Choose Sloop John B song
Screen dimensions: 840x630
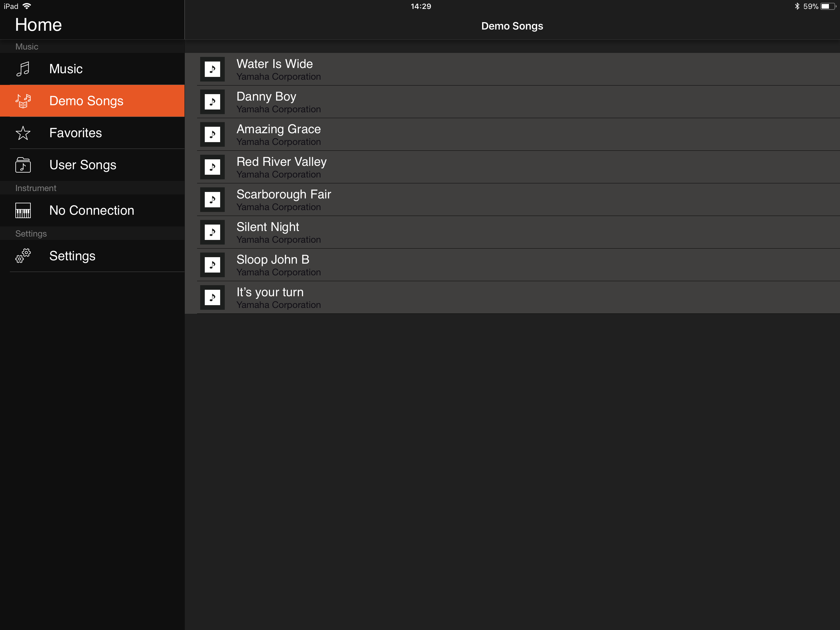(273, 265)
